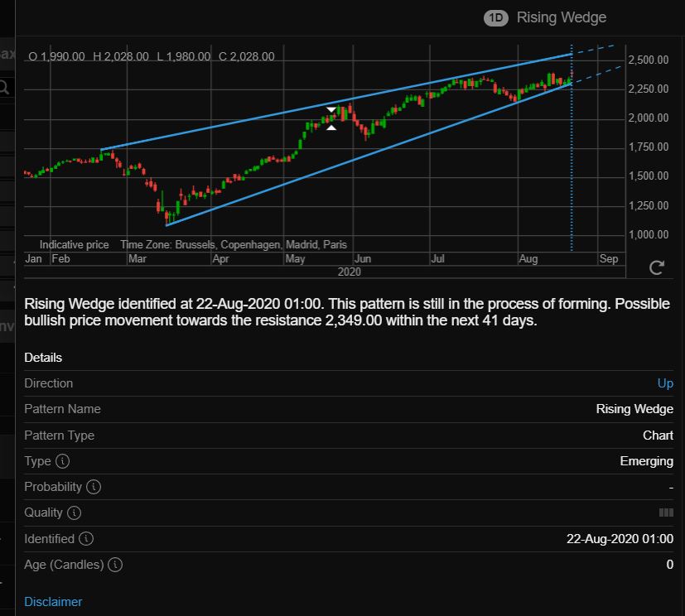Image resolution: width=685 pixels, height=616 pixels.
Task: Click the 2,000.00 price axis label
Action: point(649,118)
